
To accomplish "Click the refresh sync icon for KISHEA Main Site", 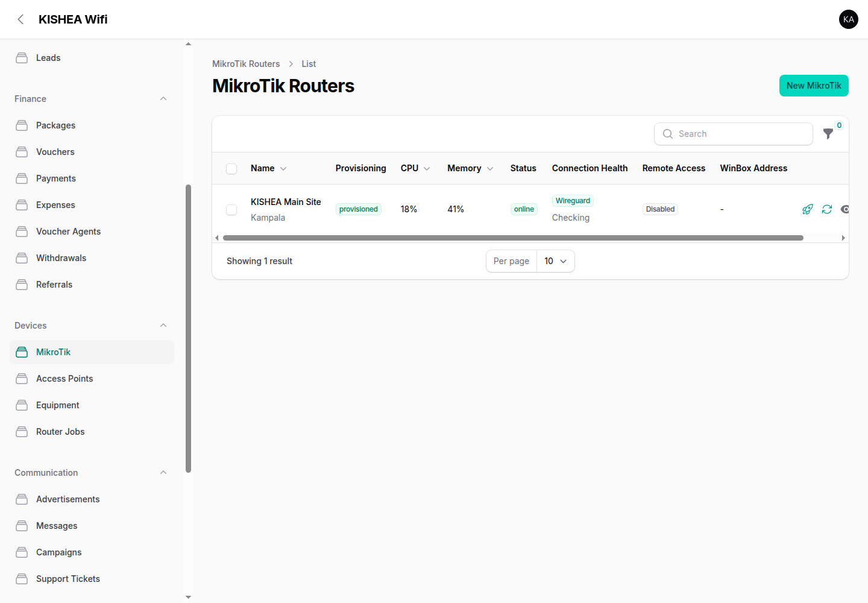I will (827, 209).
